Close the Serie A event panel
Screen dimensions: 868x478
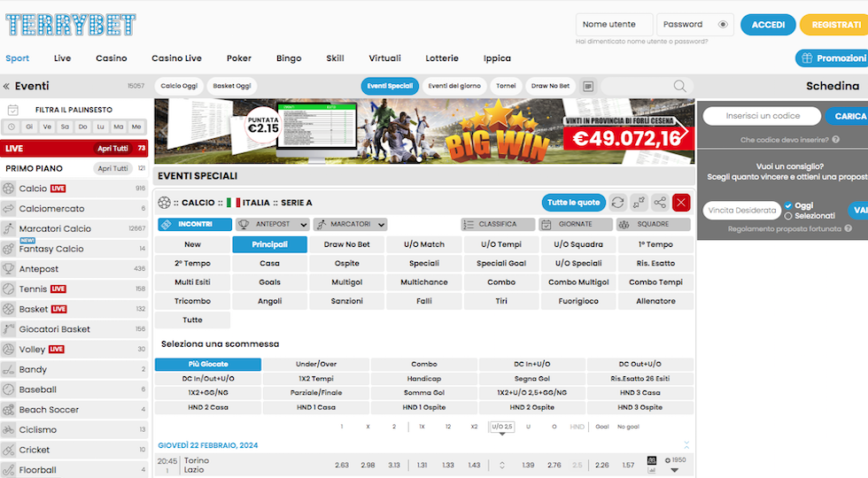681,203
